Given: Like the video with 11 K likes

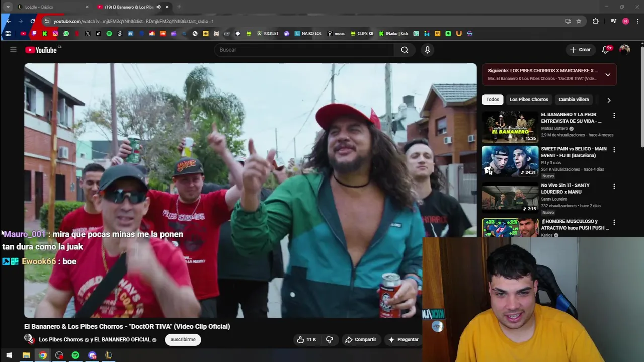Looking at the screenshot, I should pos(306,339).
